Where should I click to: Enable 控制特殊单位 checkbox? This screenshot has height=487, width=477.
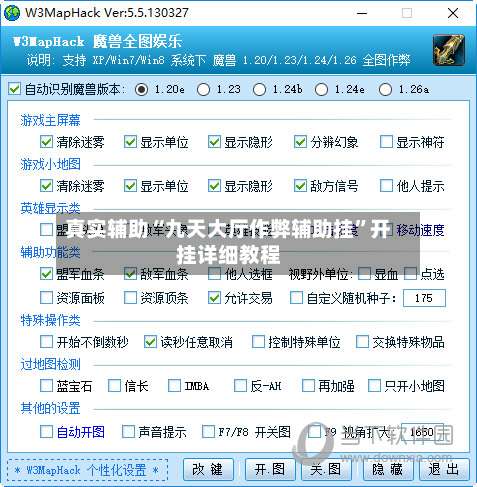tap(258, 342)
